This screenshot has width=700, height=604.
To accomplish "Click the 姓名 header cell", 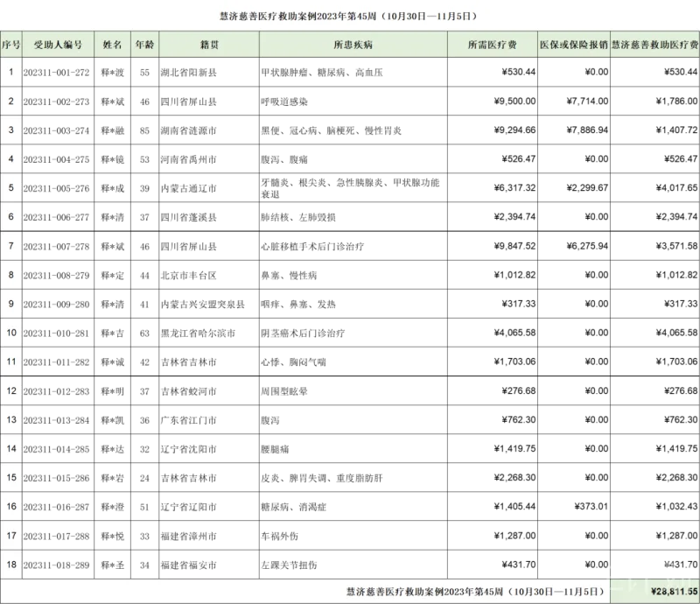I will [112, 44].
